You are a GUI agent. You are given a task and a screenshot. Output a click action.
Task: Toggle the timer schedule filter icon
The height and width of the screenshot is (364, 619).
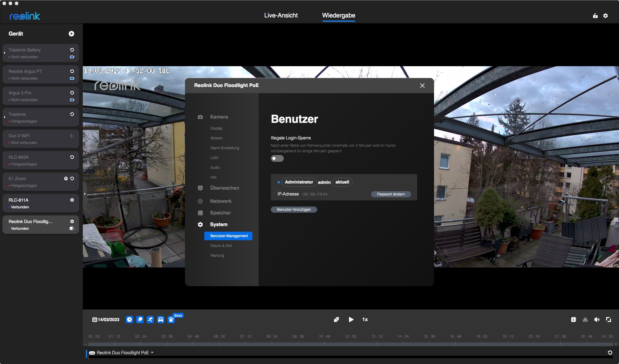129,320
